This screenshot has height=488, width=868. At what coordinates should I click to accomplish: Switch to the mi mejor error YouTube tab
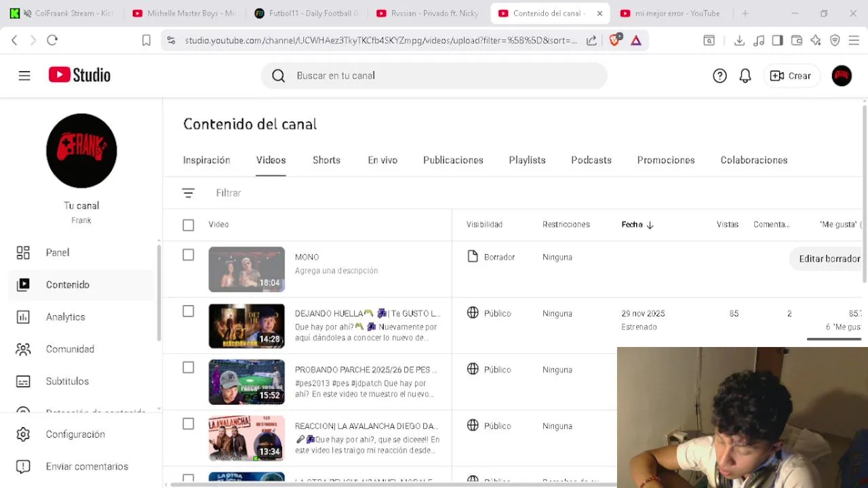[x=670, y=13]
